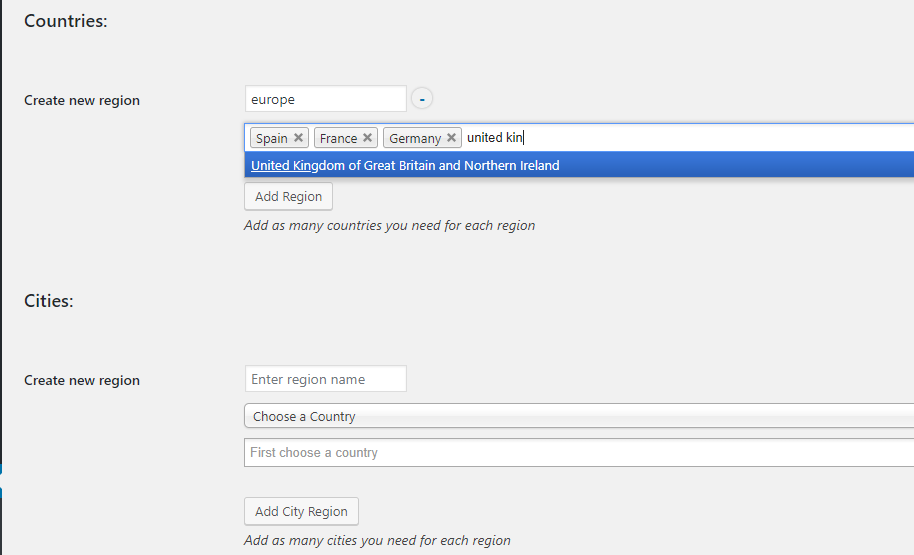Select the United Kingdom autocomplete suggestion

(405, 165)
